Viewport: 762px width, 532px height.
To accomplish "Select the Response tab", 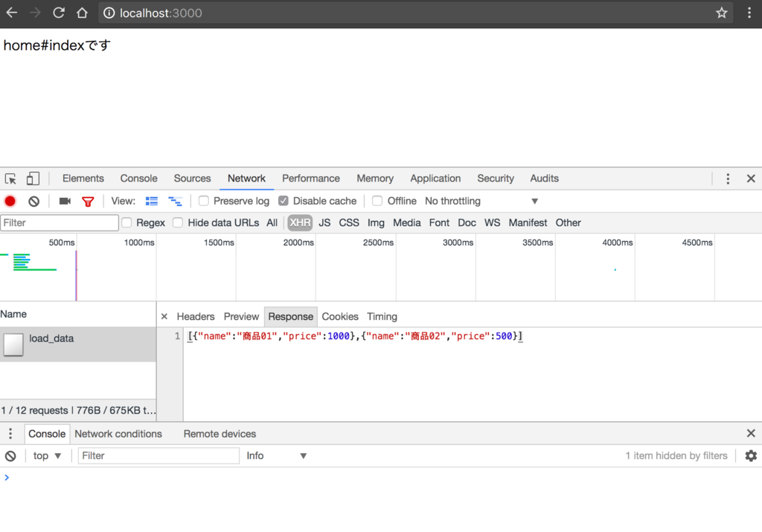I will 291,317.
